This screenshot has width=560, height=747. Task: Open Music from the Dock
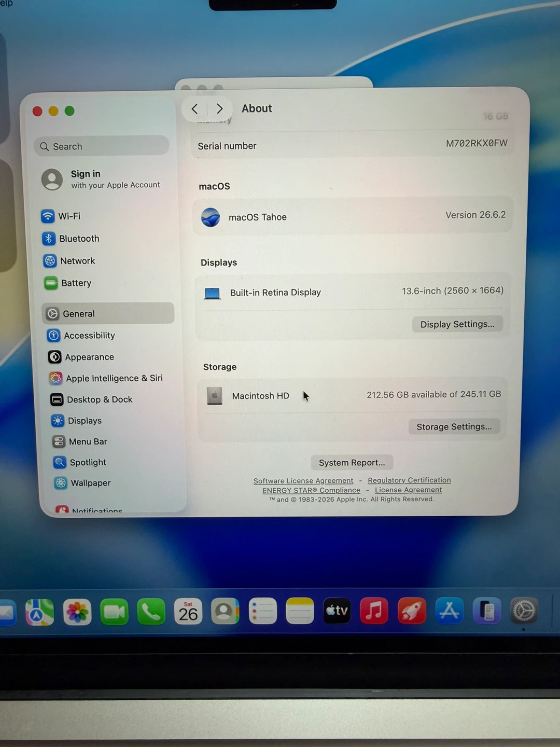pyautogui.click(x=374, y=610)
